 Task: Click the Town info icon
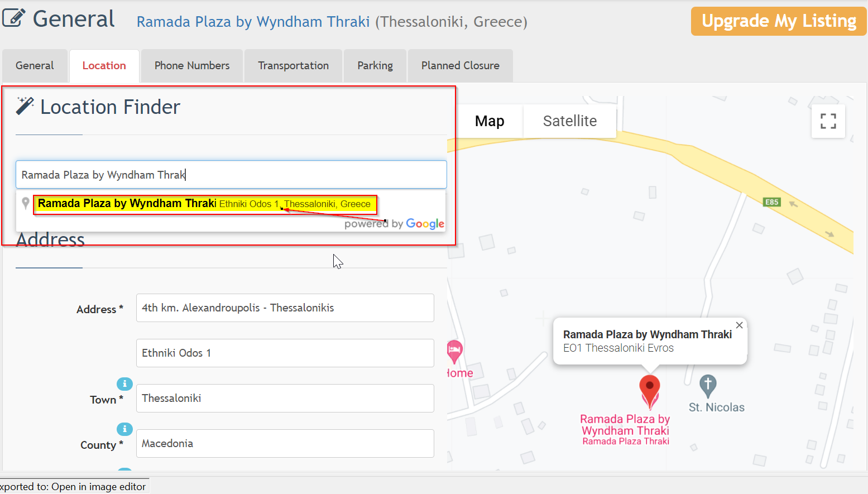coord(124,384)
